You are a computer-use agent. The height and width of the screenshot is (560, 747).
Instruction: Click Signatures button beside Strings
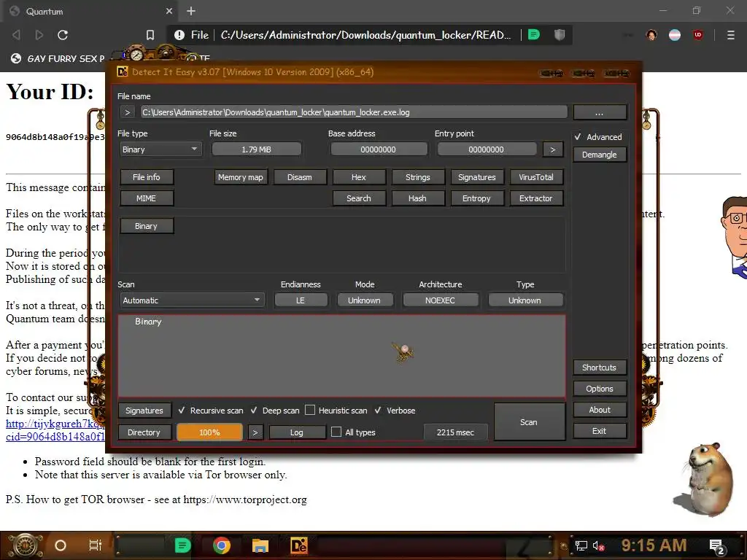click(x=477, y=177)
